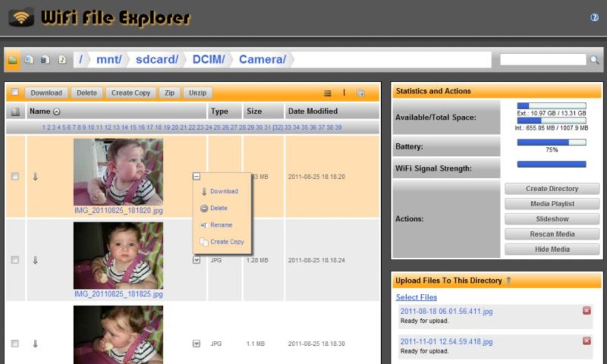Check the box for the 18.18.30 photo row

[15, 343]
